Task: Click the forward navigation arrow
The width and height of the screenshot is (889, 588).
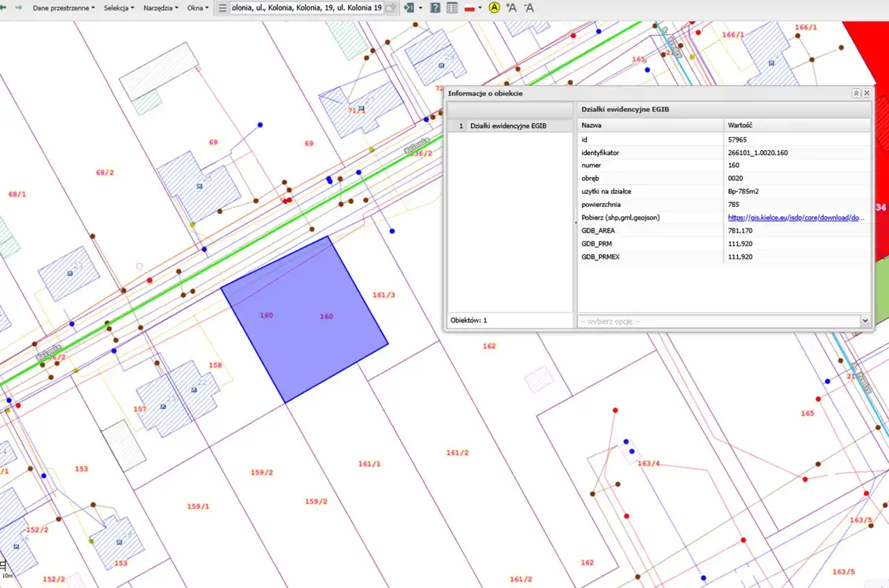Action: click(18, 8)
